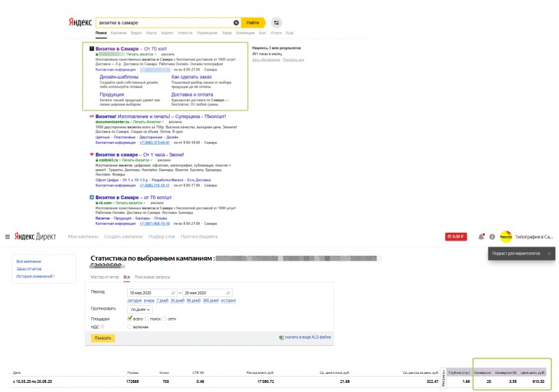The image size is (559, 392).
Task: Open 'Прогноз бюджета' in Direct header
Action: [x=199, y=237]
